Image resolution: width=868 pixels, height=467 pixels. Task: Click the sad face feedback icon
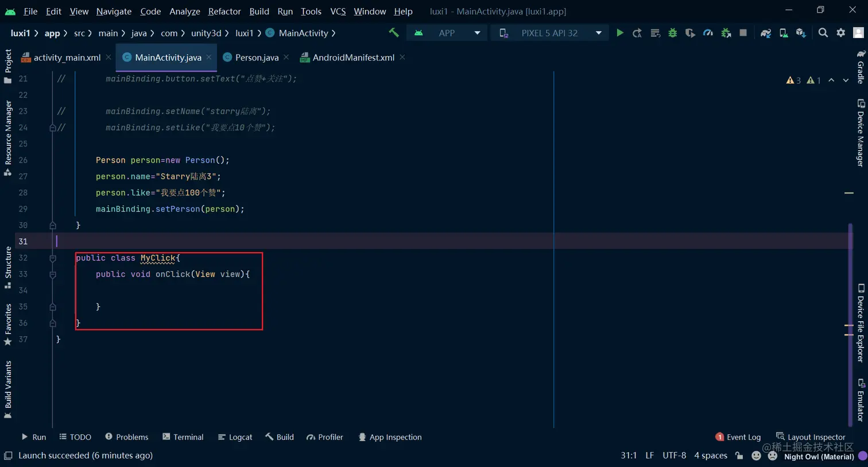773,456
